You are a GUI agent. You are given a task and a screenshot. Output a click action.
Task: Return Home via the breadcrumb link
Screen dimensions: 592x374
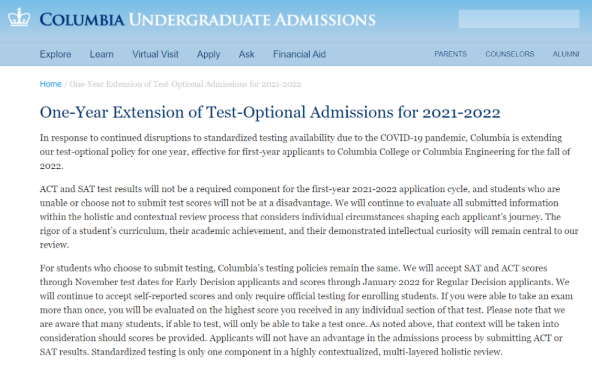51,84
